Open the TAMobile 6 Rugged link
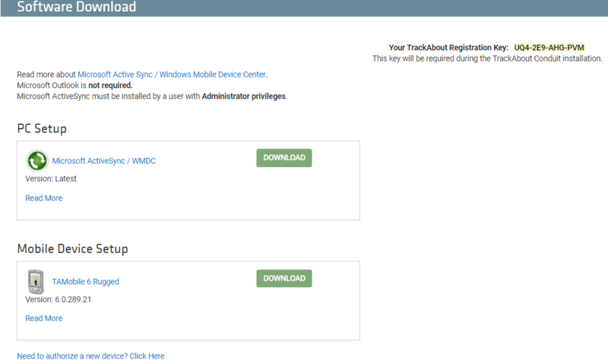The height and width of the screenshot is (364, 608). tap(85, 282)
